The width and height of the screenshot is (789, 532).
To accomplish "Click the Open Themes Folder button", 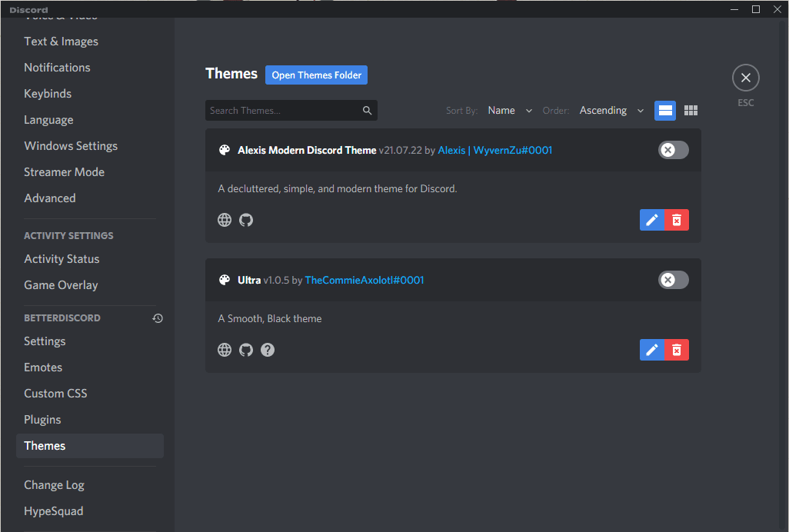I will (316, 75).
